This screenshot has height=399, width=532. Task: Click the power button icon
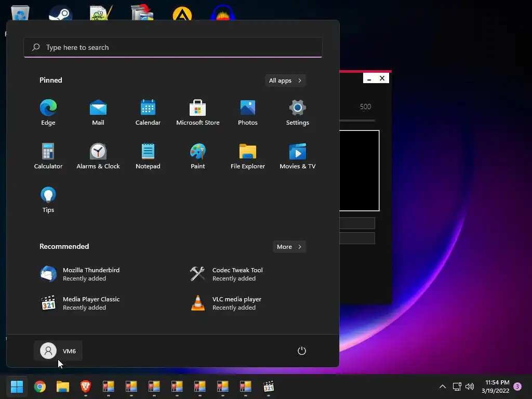pyautogui.click(x=302, y=351)
